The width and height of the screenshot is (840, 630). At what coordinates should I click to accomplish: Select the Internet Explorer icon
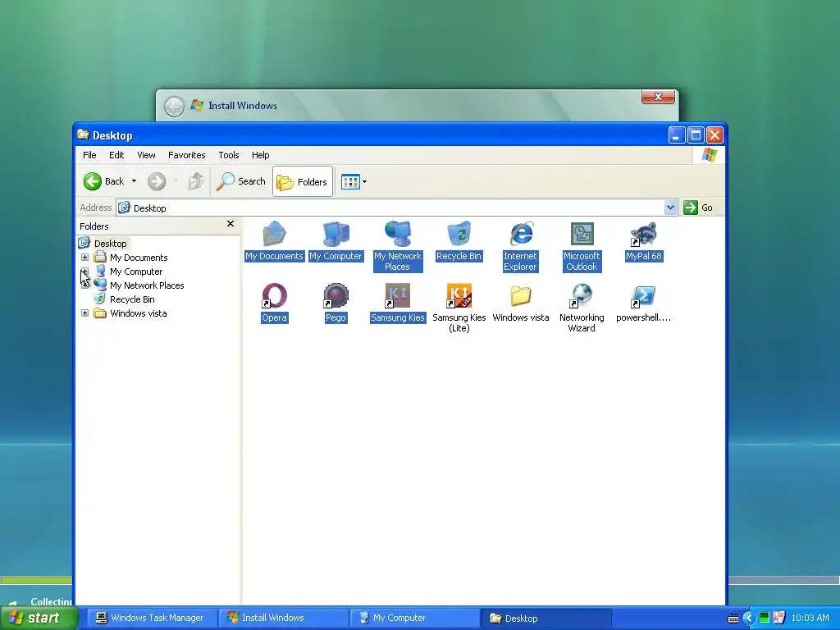[520, 246]
